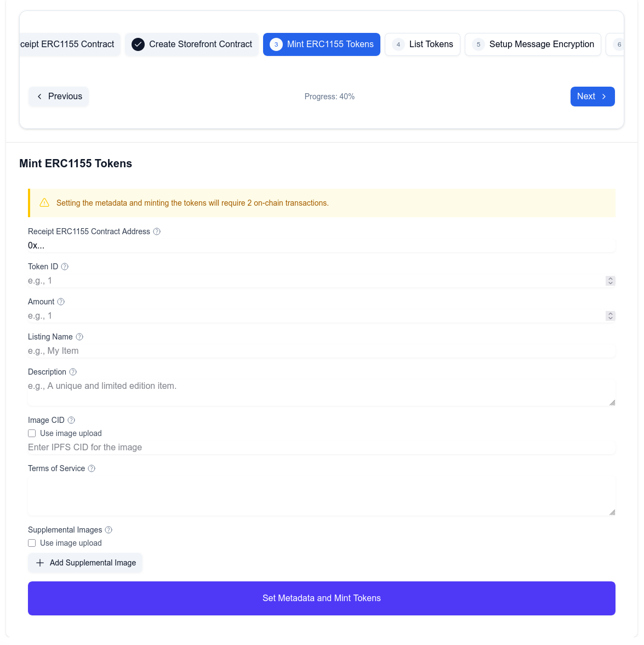Decrement the Amount field stepper
This screenshot has width=644, height=645.
[x=610, y=318]
